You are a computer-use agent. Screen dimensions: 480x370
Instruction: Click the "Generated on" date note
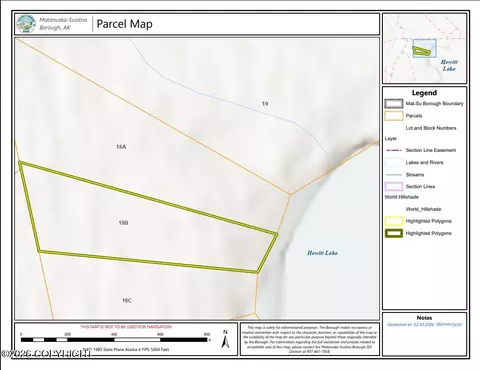point(424,325)
